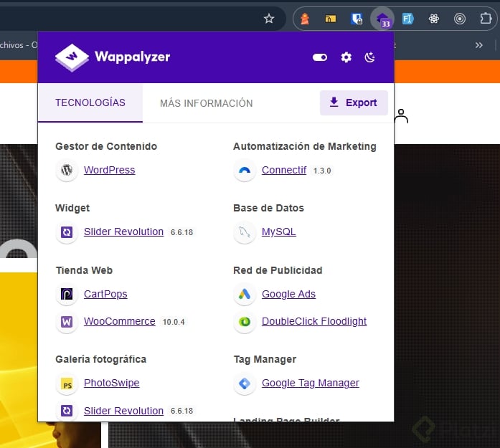Click the Connectif version 1.3.0 text
The image size is (500, 448).
[322, 171]
